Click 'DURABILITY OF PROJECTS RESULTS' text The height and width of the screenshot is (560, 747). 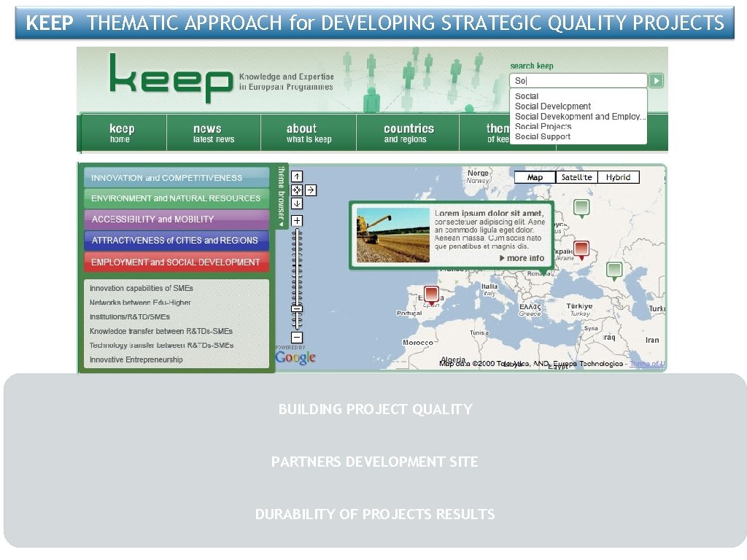pyautogui.click(x=375, y=514)
